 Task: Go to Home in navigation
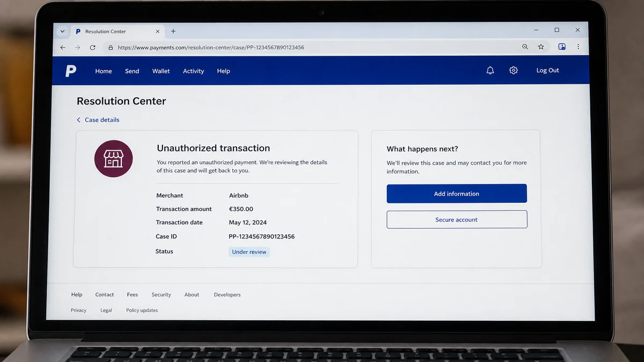tap(104, 71)
